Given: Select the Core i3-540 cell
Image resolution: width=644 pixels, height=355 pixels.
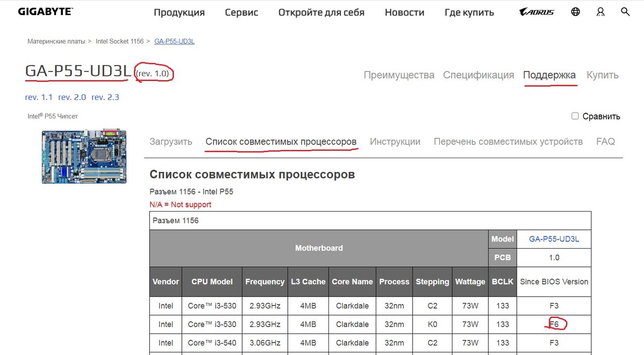Looking at the screenshot, I should click(213, 343).
